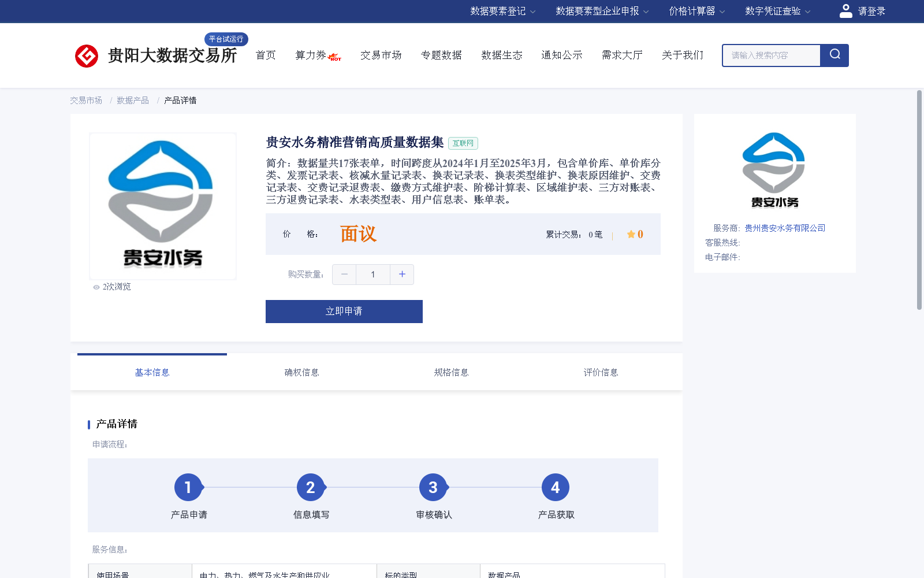Click the search magnifier button
Image resolution: width=924 pixels, height=578 pixels.
pyautogui.click(x=834, y=55)
